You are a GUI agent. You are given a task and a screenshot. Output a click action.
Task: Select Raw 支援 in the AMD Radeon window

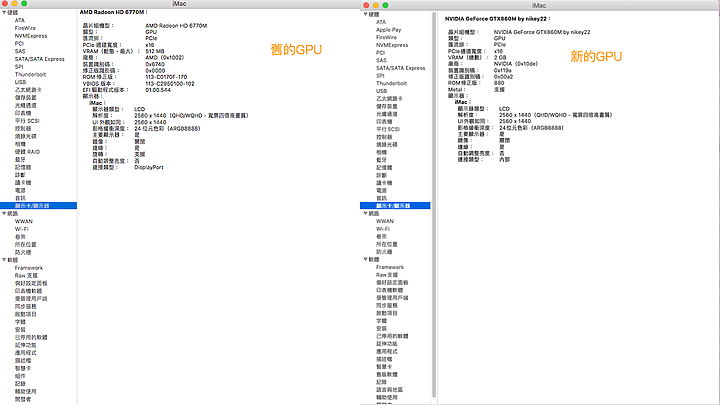coord(26,276)
